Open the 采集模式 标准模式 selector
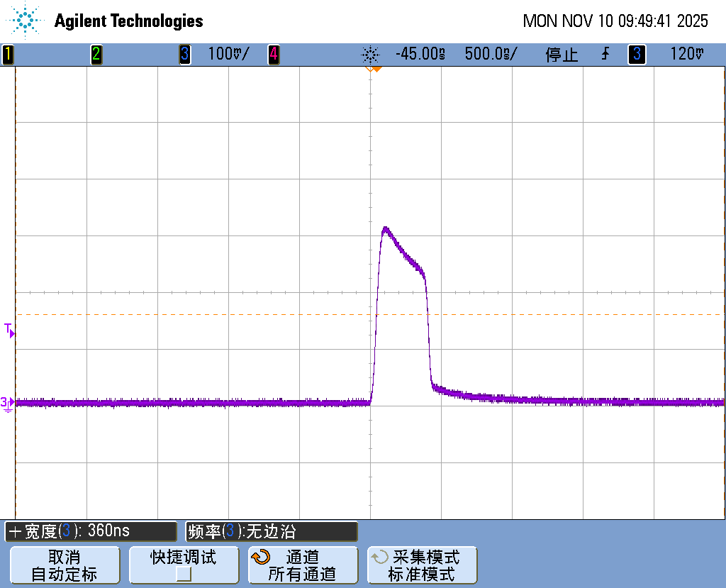This screenshot has height=588, width=726. pos(423,565)
